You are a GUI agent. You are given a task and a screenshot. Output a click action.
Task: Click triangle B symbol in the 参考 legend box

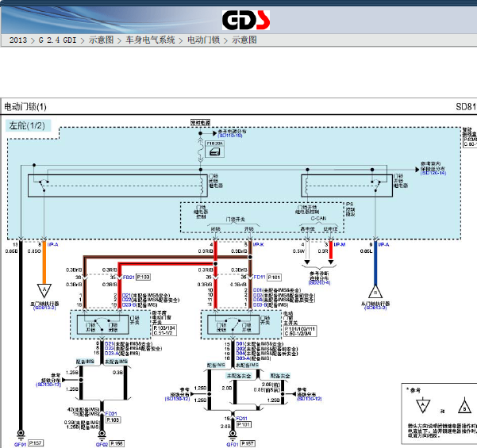(464, 405)
